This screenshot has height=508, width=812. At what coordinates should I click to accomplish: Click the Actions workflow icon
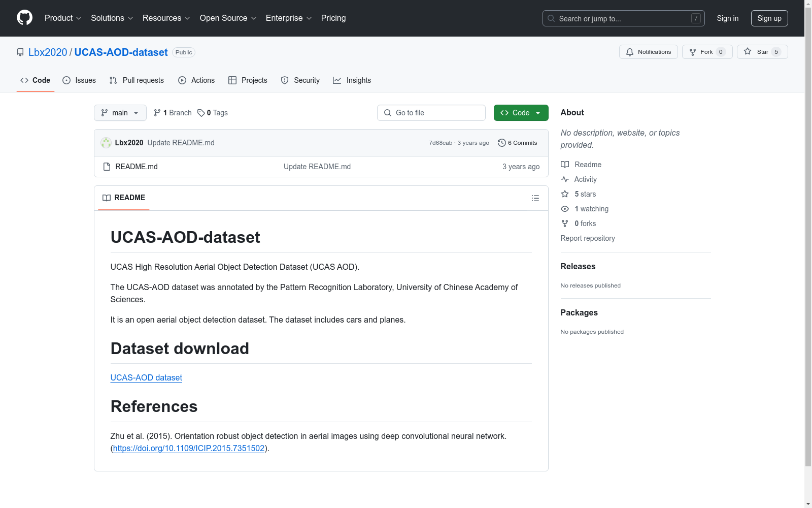pyautogui.click(x=182, y=80)
